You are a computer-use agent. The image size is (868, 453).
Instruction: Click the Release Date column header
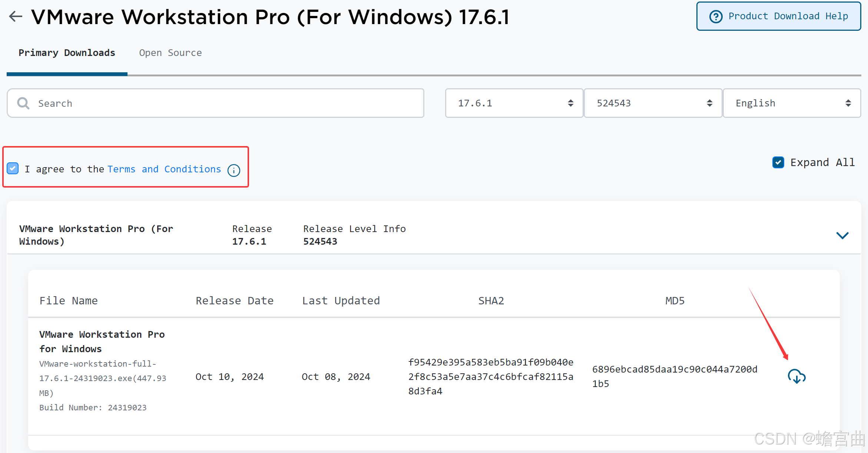[x=234, y=301]
